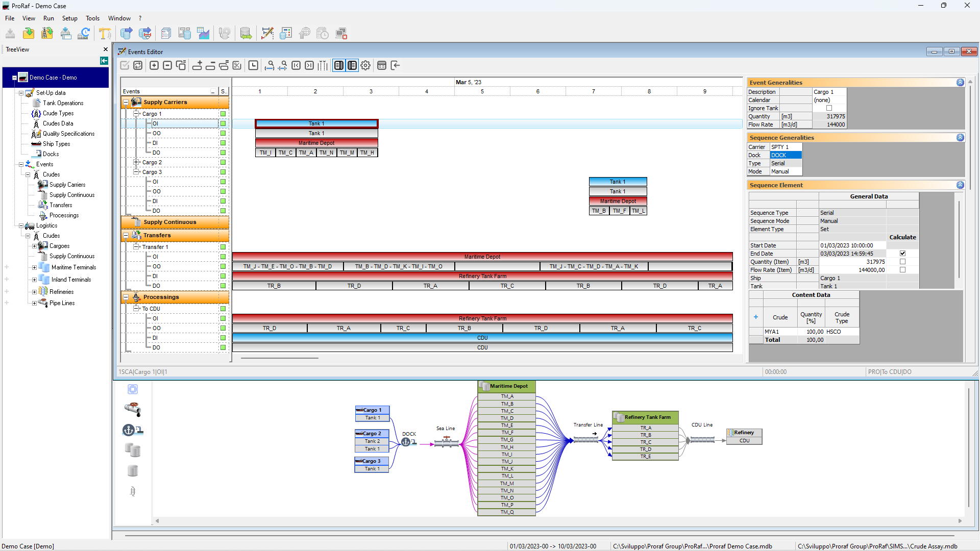980x551 pixels.
Task: Open the Setup menu
Action: click(69, 18)
